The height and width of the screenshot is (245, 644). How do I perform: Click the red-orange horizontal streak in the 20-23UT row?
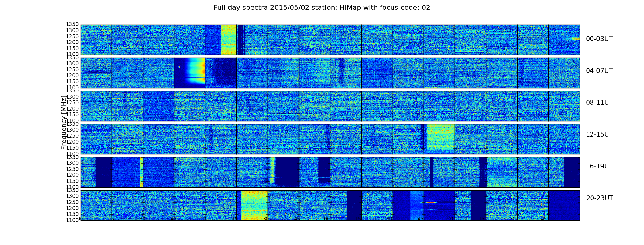click(431, 202)
